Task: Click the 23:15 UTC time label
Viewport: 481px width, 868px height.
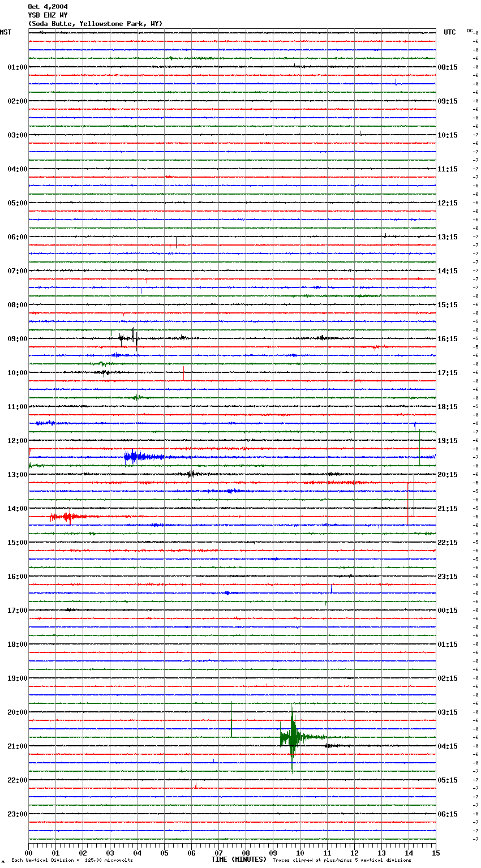Action: pos(448,577)
